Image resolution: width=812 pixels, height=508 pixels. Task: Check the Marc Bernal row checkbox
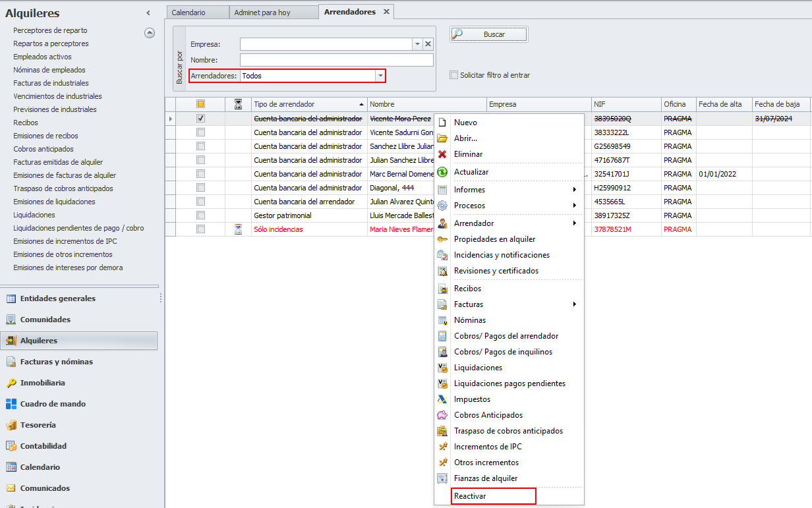pos(200,174)
